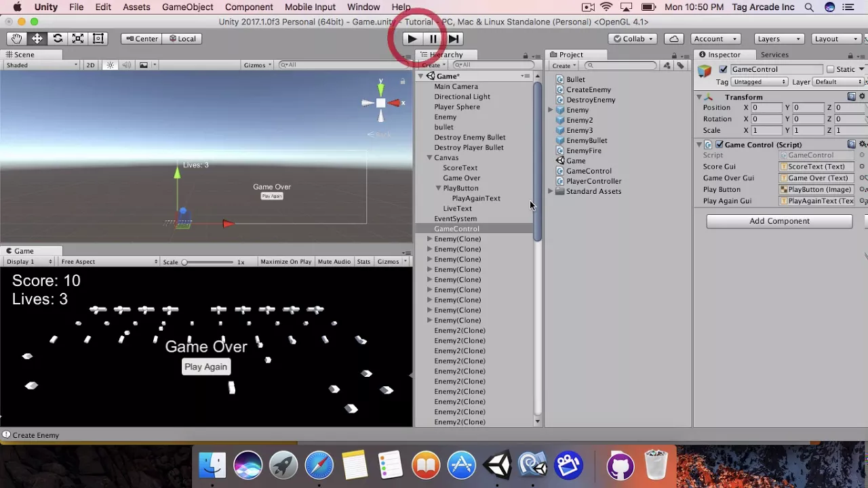Viewport: 868px width, 488px height.
Task: Select EventSystem in Hierarchy
Action: (x=455, y=219)
